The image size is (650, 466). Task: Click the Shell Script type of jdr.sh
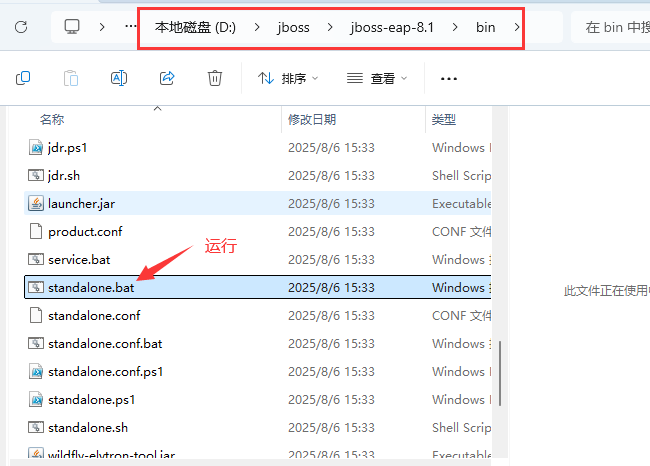pyautogui.click(x=461, y=175)
